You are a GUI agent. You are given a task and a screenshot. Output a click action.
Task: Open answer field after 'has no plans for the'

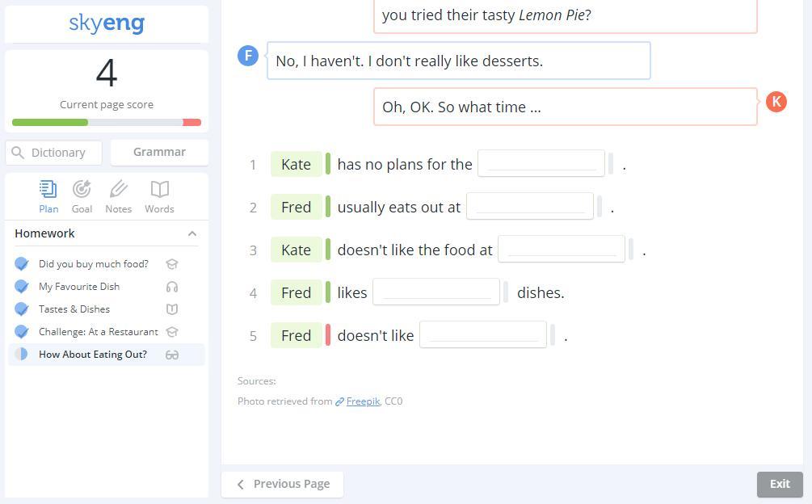(541, 163)
